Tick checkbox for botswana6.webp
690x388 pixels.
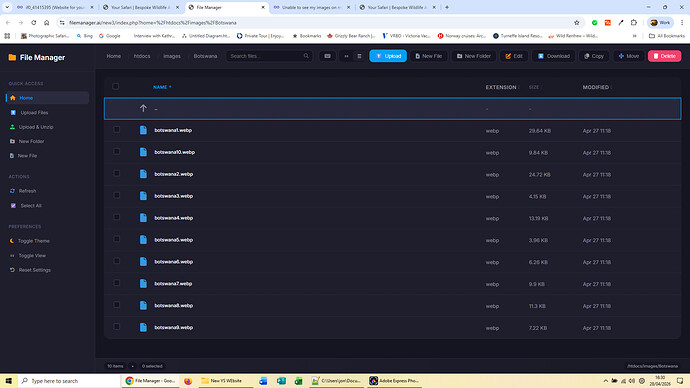pos(117,261)
